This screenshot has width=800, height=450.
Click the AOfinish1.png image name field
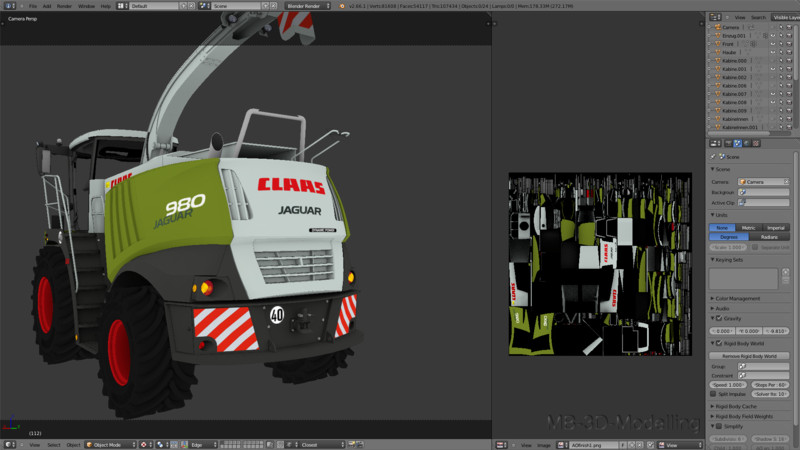(x=594, y=445)
